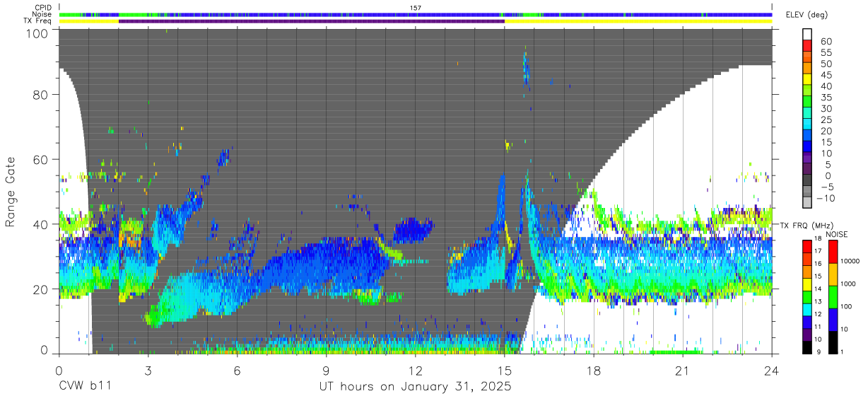Click the UT hour 18 tick label

coord(594,370)
